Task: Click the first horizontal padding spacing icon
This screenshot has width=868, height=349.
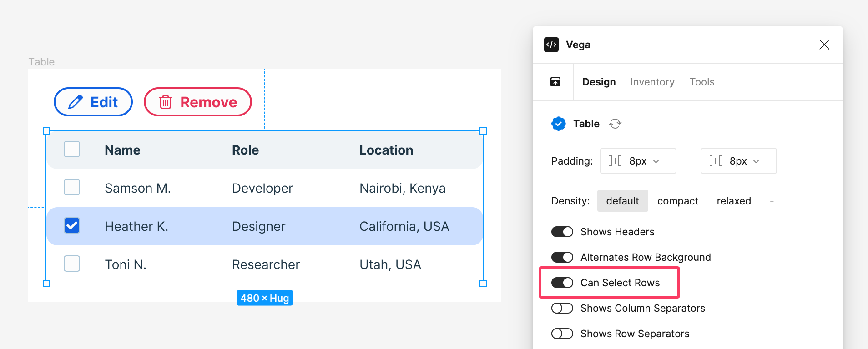Action: pos(615,161)
